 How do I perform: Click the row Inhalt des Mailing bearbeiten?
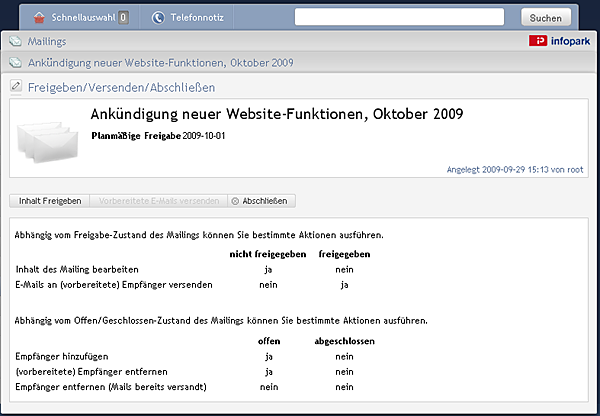[77, 269]
